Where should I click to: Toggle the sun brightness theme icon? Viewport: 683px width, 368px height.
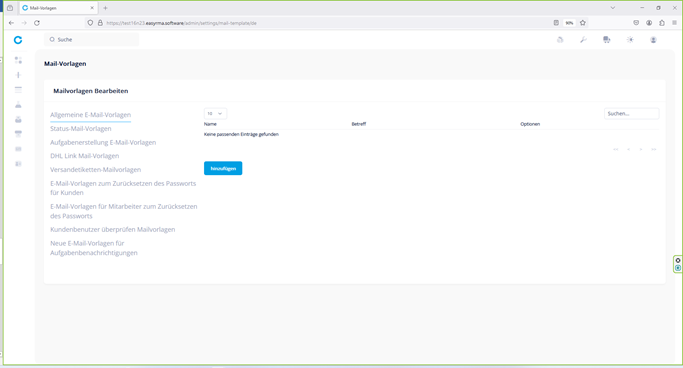point(630,40)
